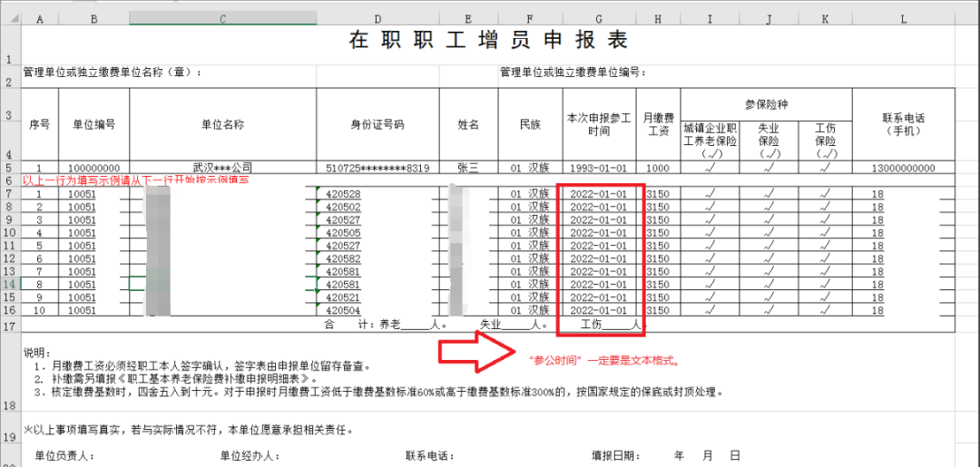Click the 01 汉族 cell in row 5

(530, 168)
